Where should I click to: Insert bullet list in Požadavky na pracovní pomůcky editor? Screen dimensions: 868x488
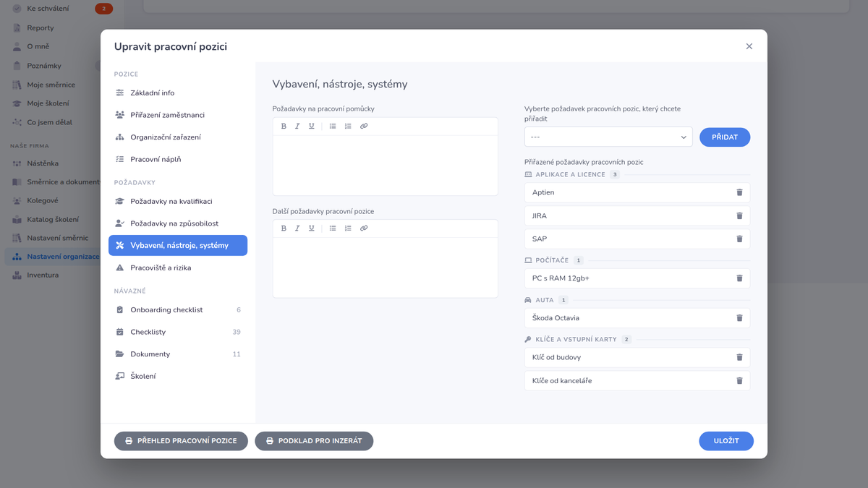[x=333, y=127]
